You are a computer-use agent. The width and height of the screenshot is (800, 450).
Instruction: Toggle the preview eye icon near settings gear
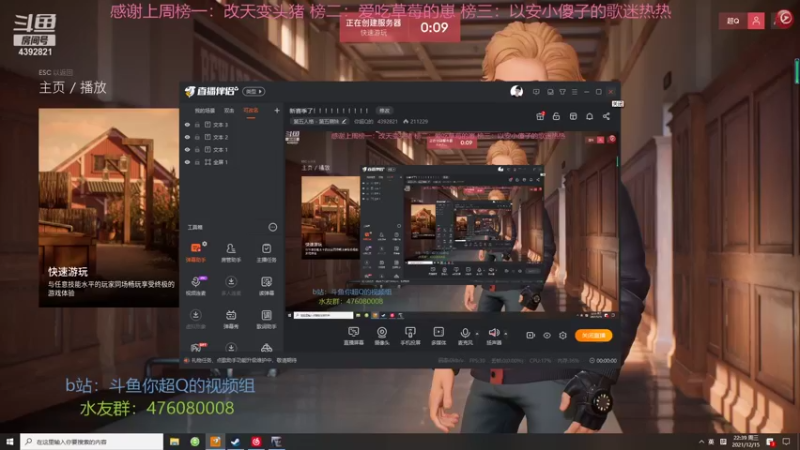coord(546,335)
